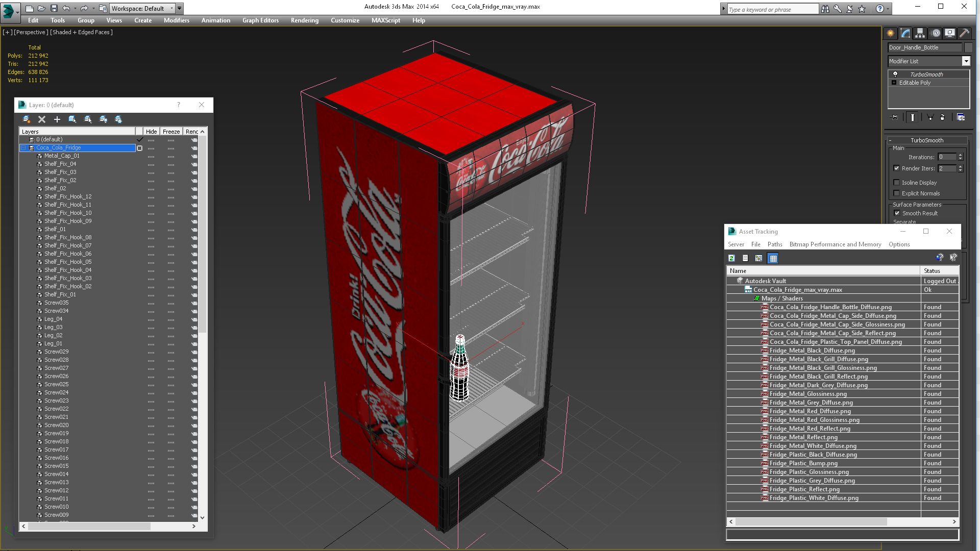
Task: Click the Pin Stack icon
Action: (895, 117)
